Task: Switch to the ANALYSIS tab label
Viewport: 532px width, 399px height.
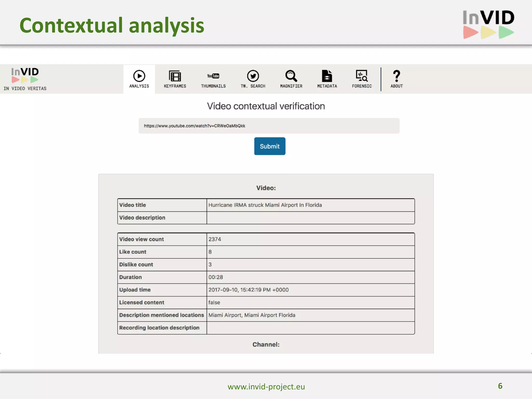Action: point(139,86)
